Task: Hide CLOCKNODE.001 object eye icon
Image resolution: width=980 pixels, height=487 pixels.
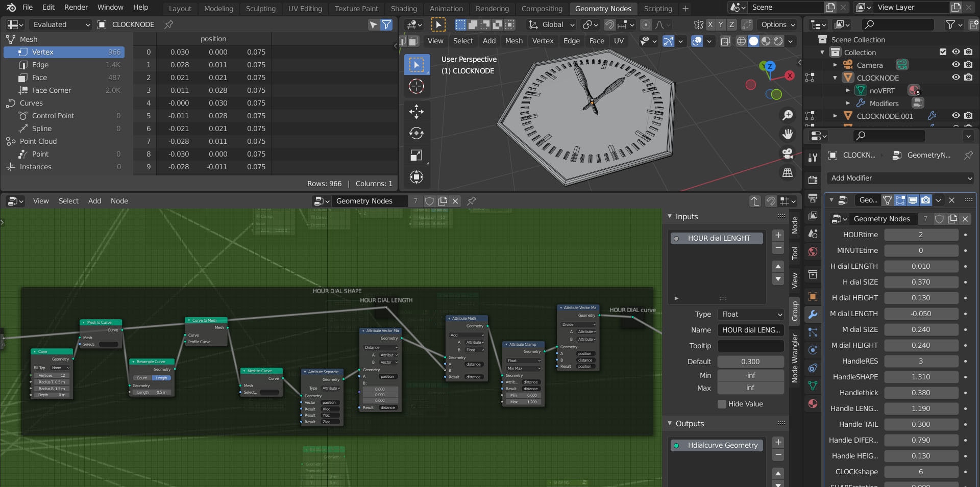Action: coord(955,116)
